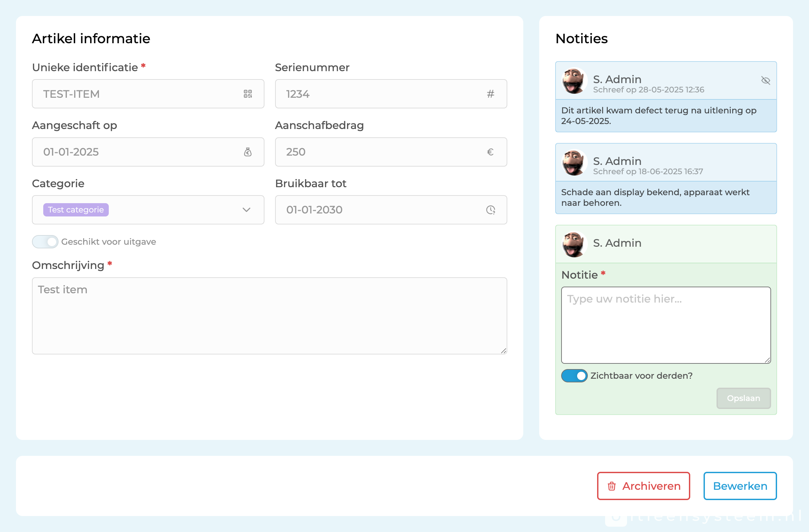Click avatar of note from 18-06-2025
This screenshot has height=532, width=809.
point(574,163)
